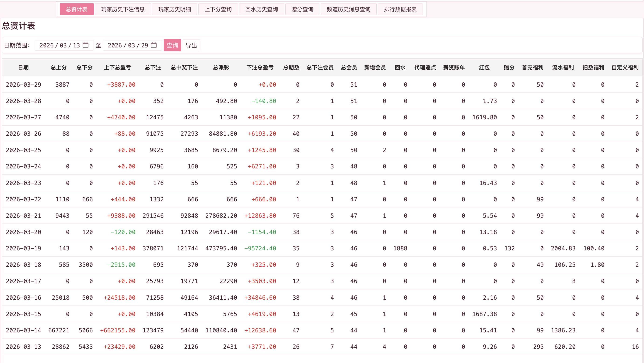Select the 2026-03-25 date cell
The height and width of the screenshot is (363, 644).
pos(24,150)
